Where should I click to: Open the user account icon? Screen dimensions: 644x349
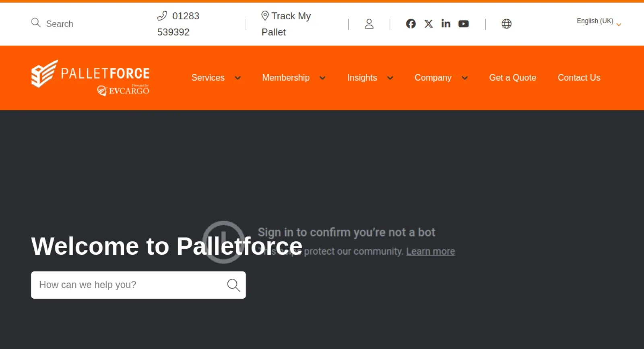[369, 24]
